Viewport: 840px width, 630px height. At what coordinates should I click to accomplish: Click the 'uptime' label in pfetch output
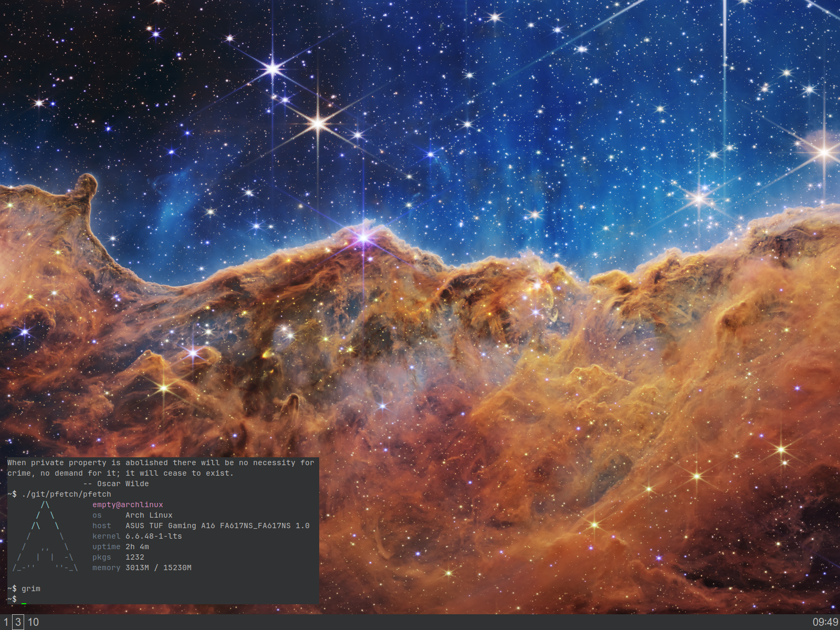coord(107,547)
